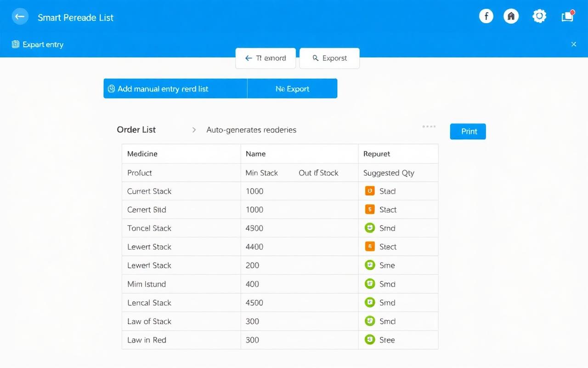Select the 'Mim Istund' row name
This screenshot has height=368, width=588.
pos(147,284)
